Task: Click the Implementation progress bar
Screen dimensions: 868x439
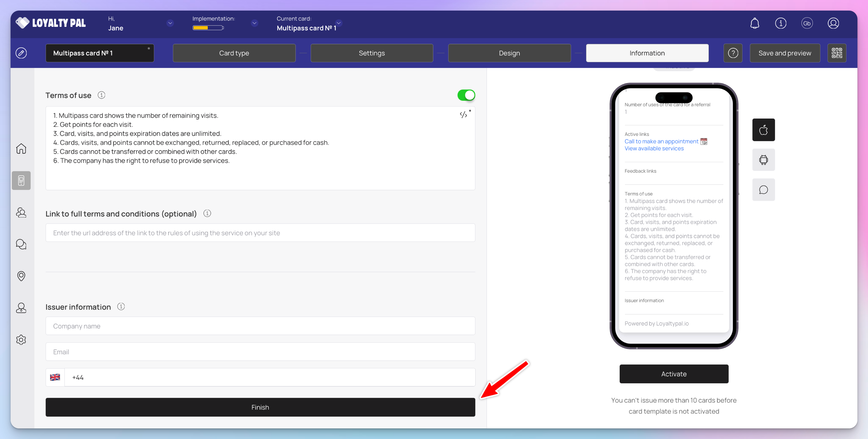Action: click(207, 28)
